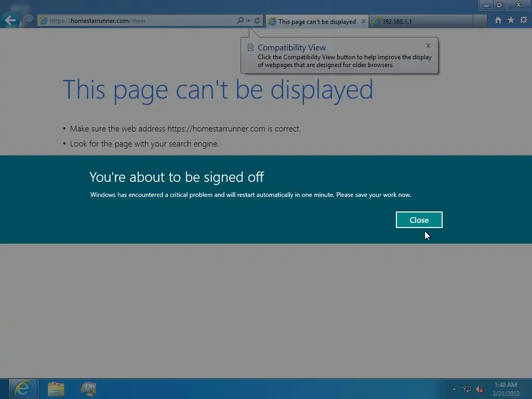532x399 pixels.
Task: Click the 'You're about to be signed off' heading
Action: coord(177,177)
